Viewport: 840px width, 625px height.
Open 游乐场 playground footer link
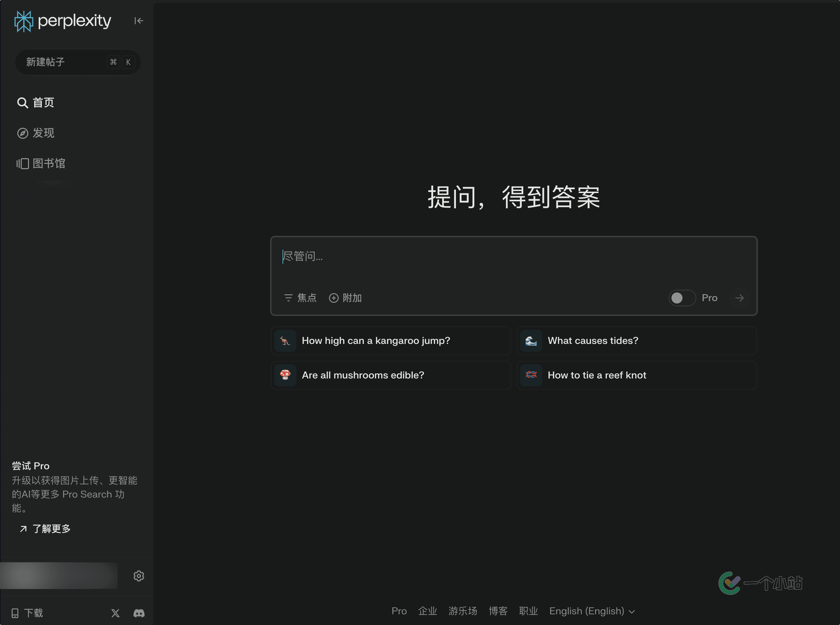click(x=462, y=611)
